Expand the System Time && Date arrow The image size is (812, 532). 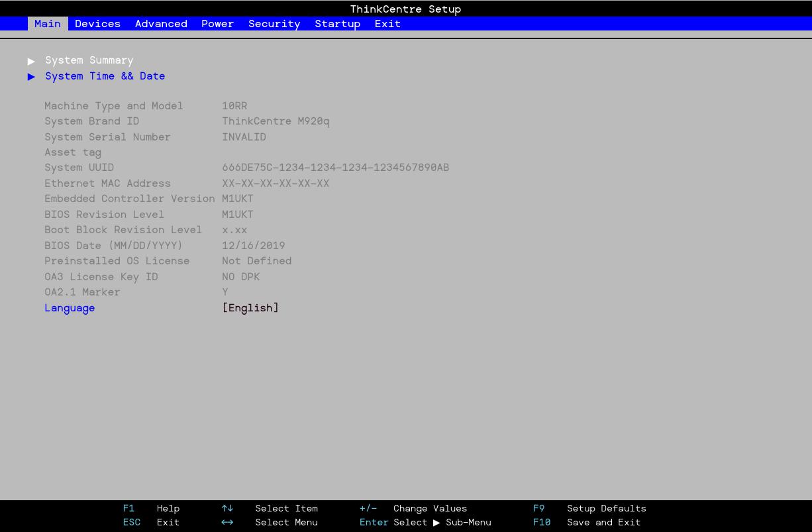[31, 77]
